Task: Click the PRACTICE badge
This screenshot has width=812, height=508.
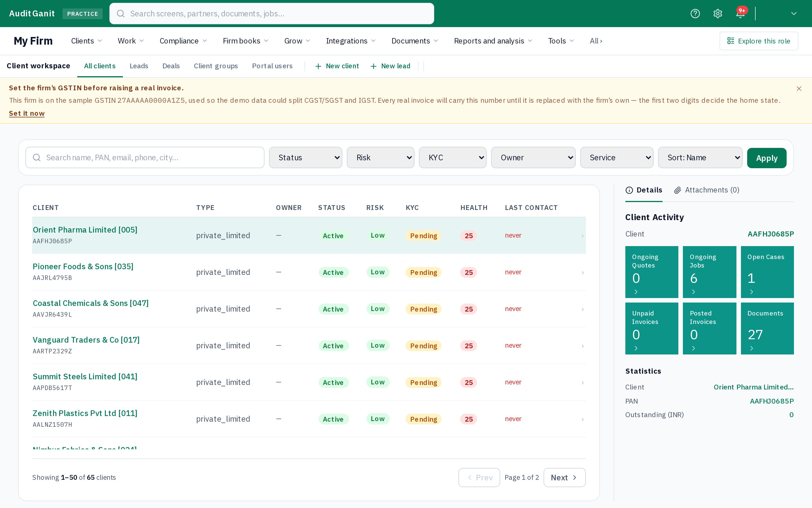Action: pos(83,14)
